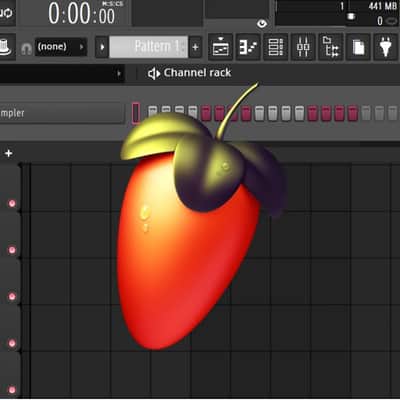Open pattern menu arrow left of Pattern 1
This screenshot has width=400, height=400.
[x=102, y=47]
